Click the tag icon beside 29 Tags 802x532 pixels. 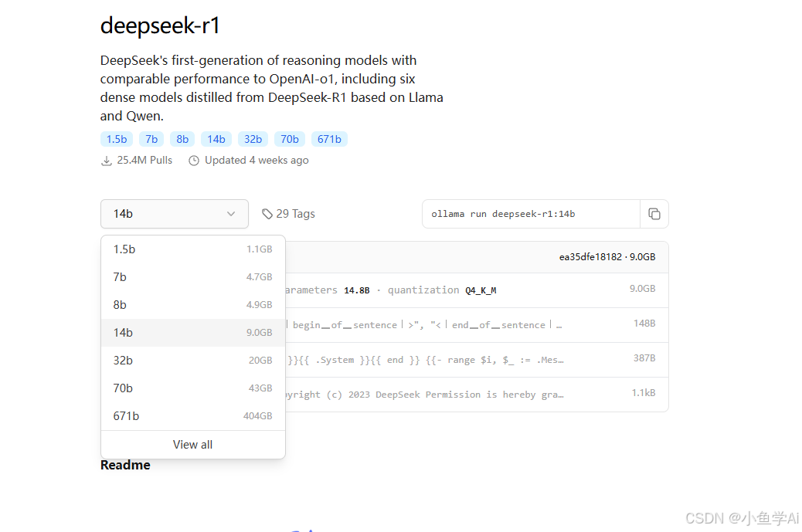coord(267,213)
